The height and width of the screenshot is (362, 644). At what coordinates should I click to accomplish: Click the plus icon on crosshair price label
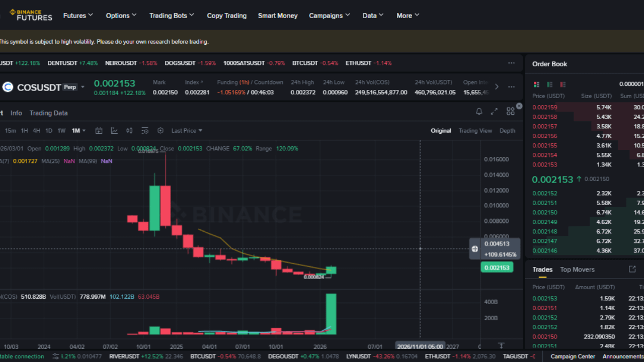click(x=475, y=249)
